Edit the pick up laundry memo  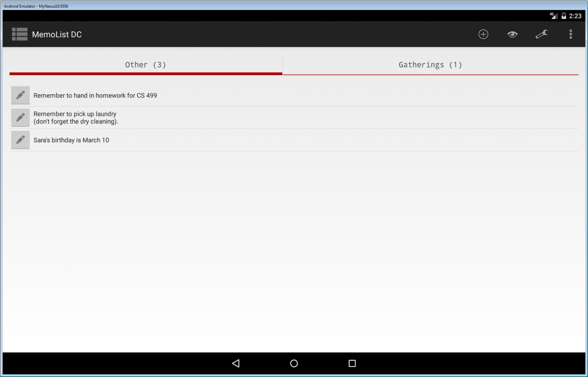click(x=20, y=118)
